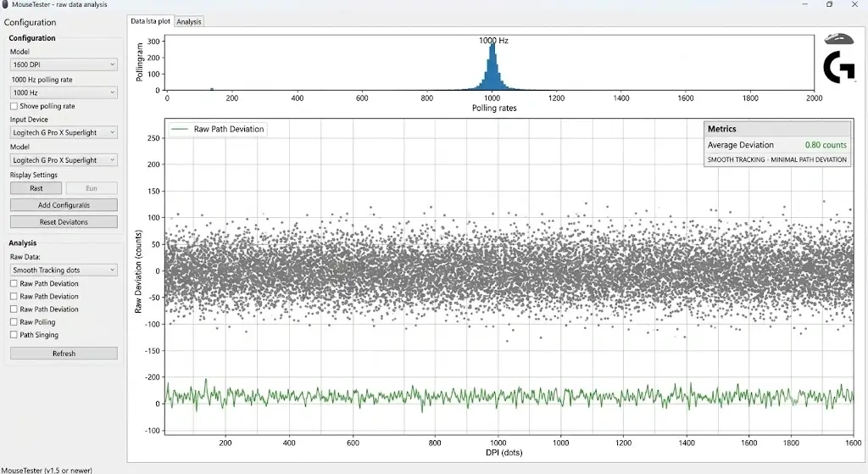Image resolution: width=868 pixels, height=474 pixels.
Task: Click the bold Configuration group heading
Action: tap(32, 38)
